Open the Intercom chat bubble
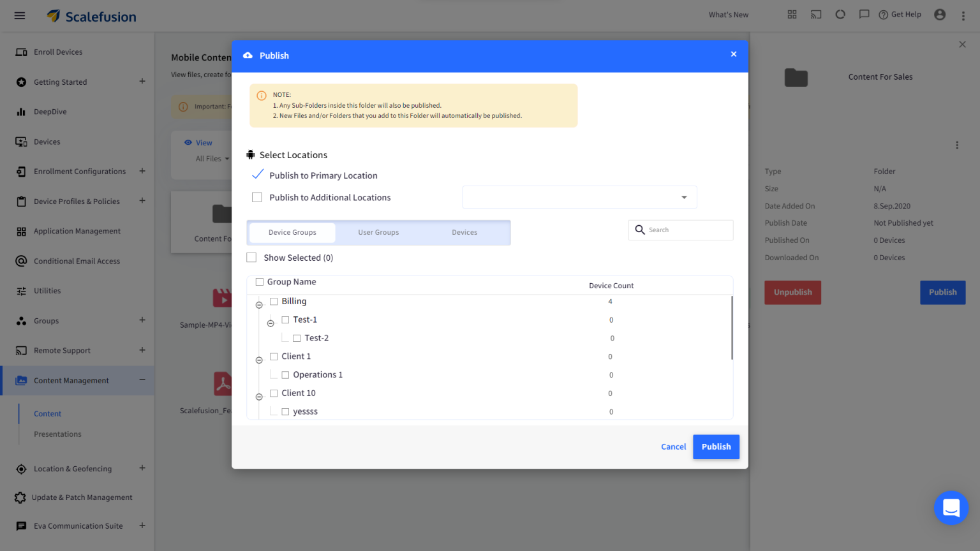This screenshot has width=980, height=551. point(951,508)
